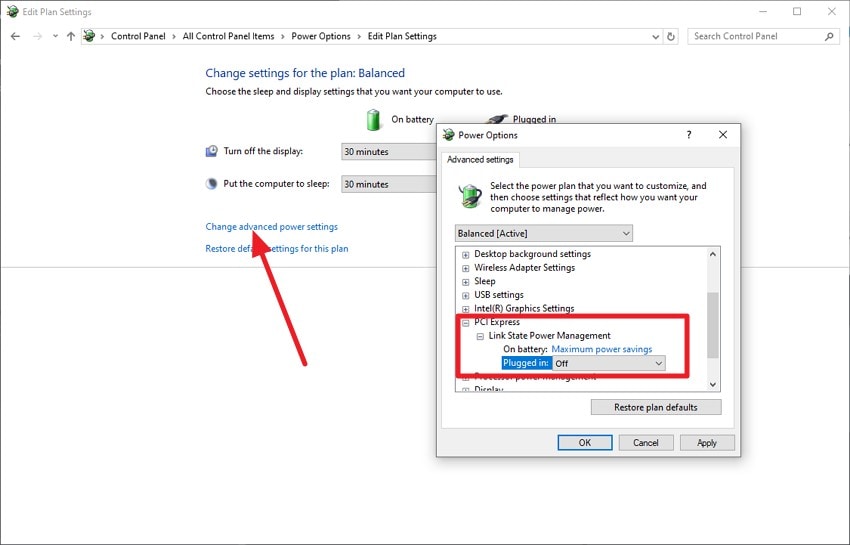This screenshot has width=850, height=545.
Task: Close the Power Options dialog
Action: pos(723,134)
